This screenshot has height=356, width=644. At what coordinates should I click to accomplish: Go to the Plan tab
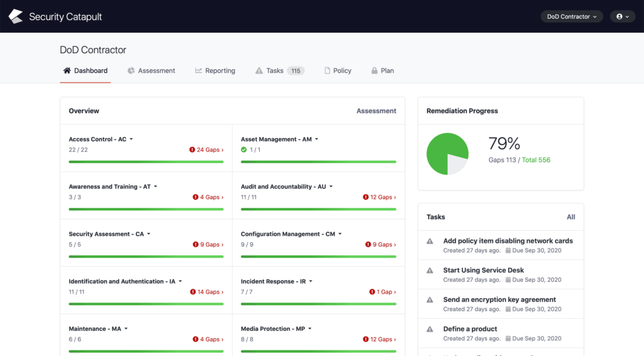click(382, 70)
